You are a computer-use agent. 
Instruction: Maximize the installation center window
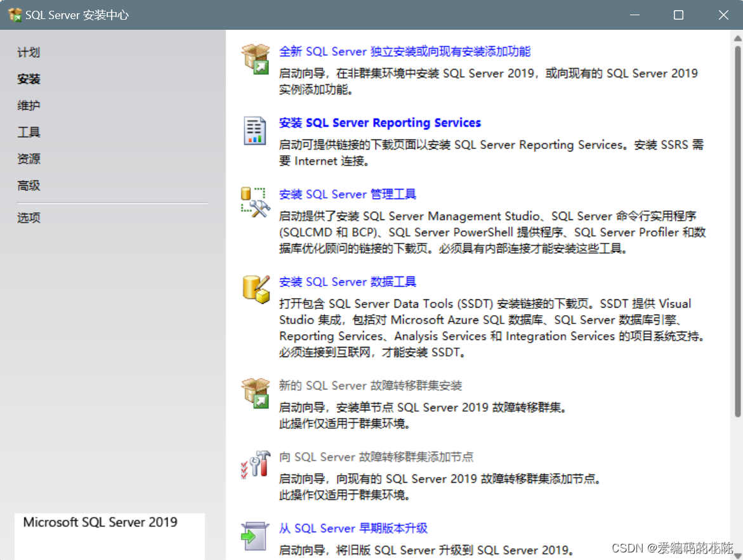[x=678, y=15]
